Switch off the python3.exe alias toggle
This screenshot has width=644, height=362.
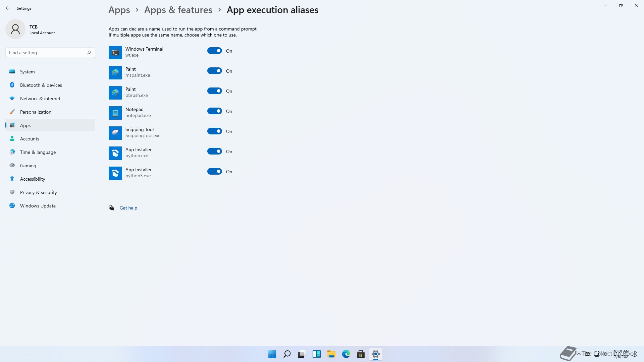point(215,171)
